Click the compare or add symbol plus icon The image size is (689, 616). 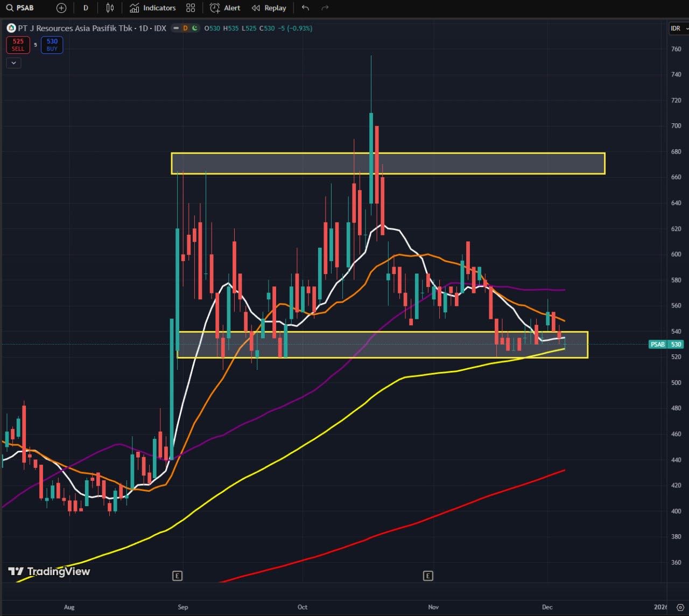pos(61,8)
